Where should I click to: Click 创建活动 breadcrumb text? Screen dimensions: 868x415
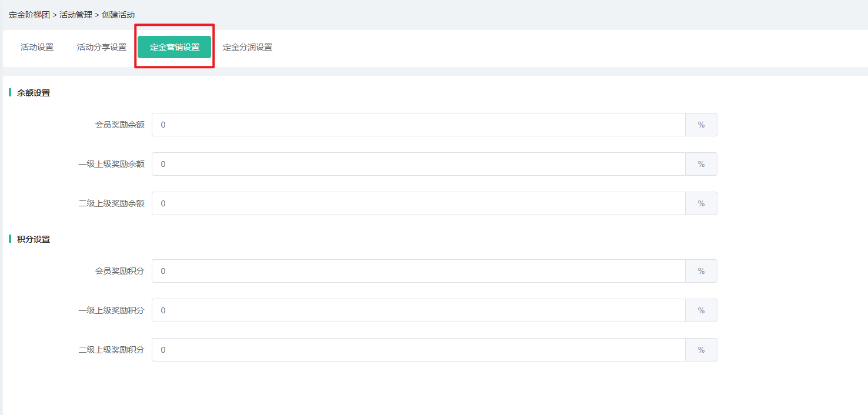click(118, 15)
